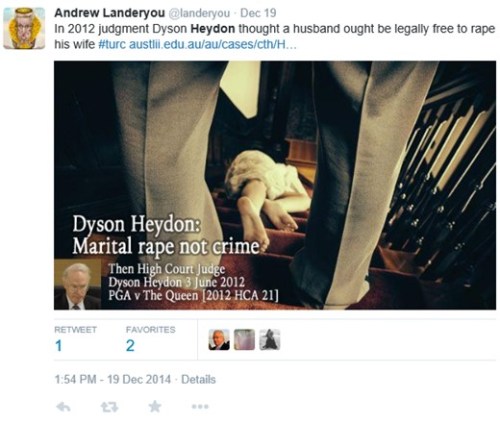The height and width of the screenshot is (422, 500).
Task: Click the FAVORITES label
Action: [151, 330]
